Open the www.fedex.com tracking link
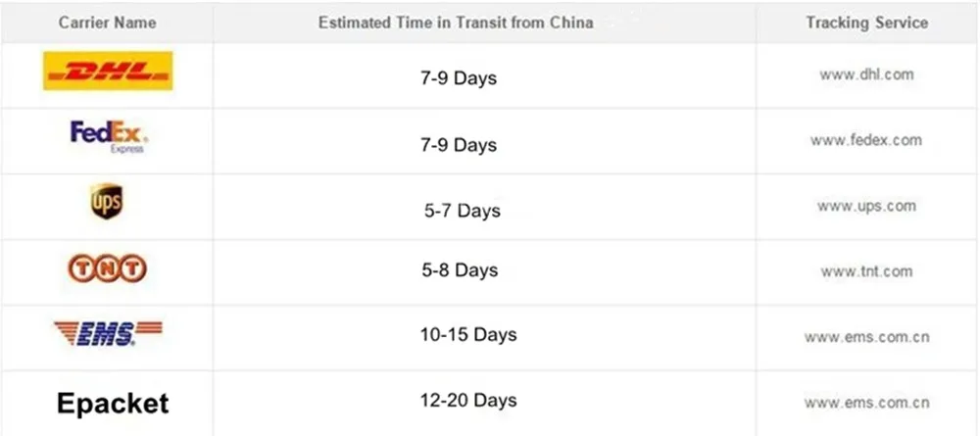980x436 pixels. pyautogui.click(x=866, y=140)
